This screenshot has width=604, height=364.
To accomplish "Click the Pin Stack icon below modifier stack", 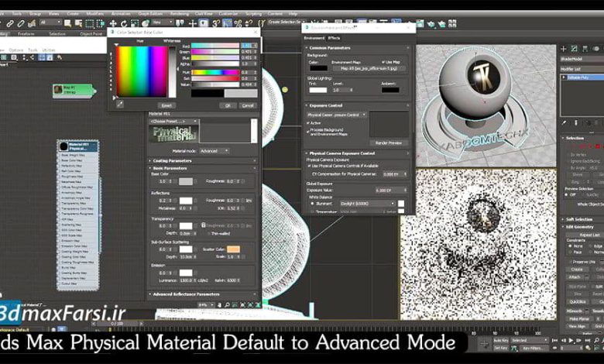I will [x=564, y=123].
